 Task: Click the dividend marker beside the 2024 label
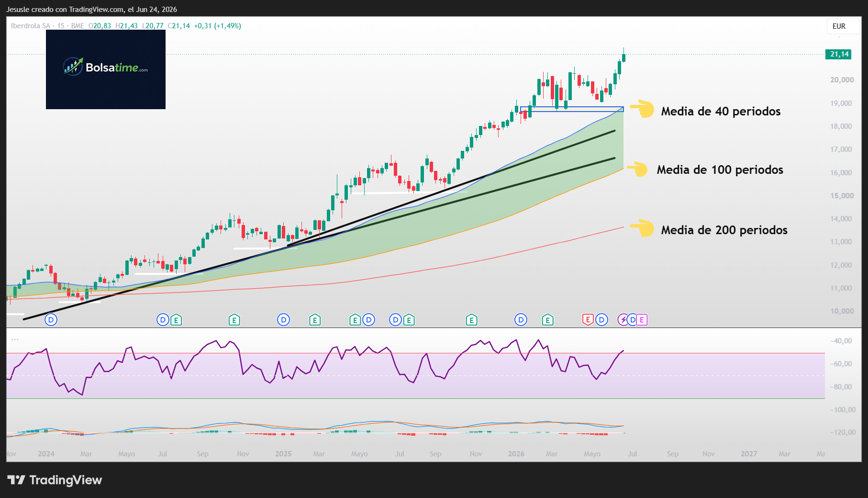[x=51, y=320]
